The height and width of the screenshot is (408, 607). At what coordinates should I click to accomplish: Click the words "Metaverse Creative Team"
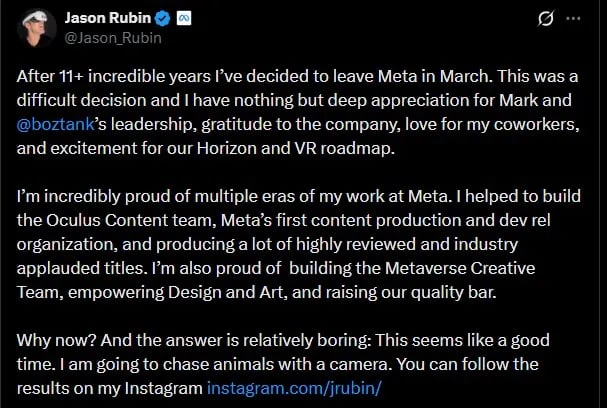pos(418,270)
